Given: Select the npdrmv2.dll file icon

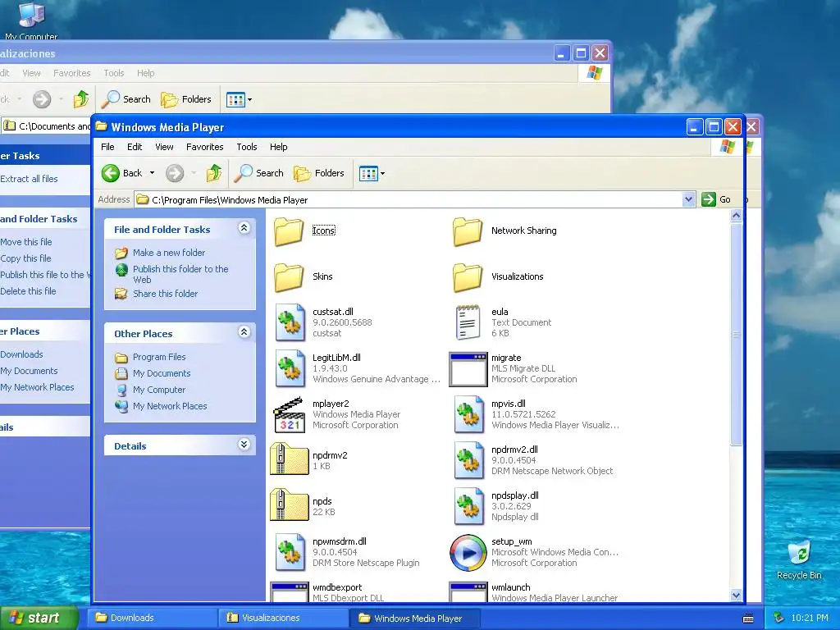Looking at the screenshot, I should pyautogui.click(x=468, y=461).
